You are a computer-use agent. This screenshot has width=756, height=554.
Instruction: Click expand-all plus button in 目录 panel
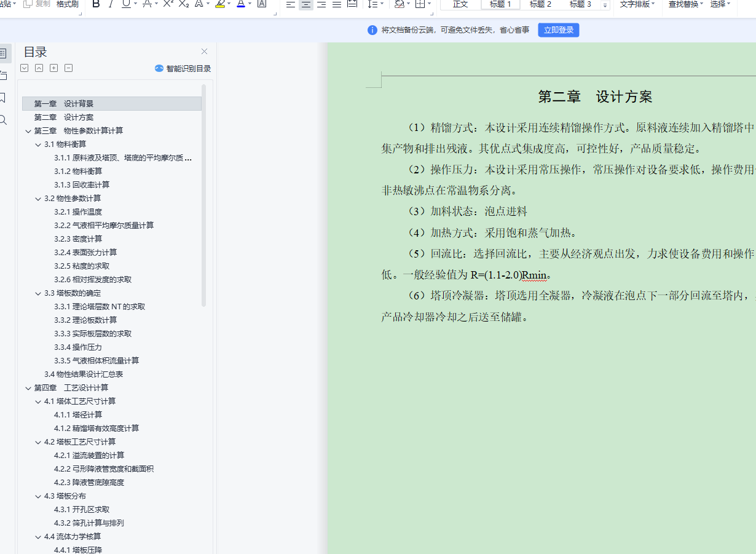click(x=53, y=68)
